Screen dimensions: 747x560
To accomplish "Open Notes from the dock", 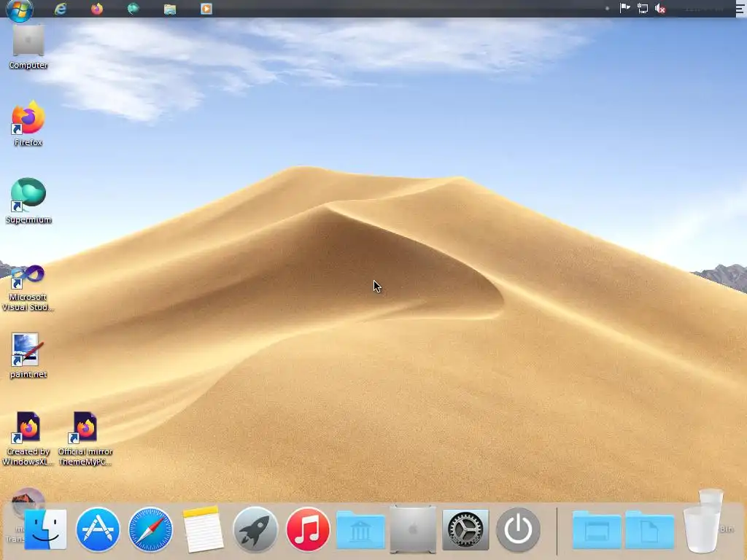I will (x=203, y=529).
